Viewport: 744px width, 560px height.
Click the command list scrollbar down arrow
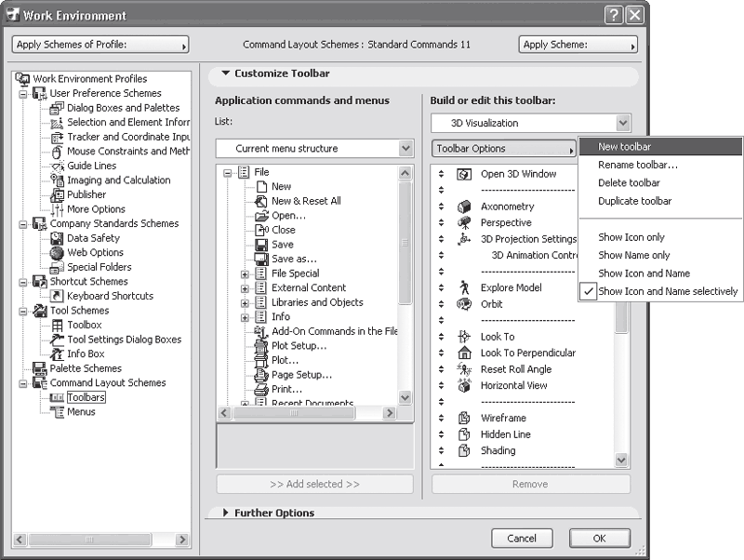click(x=404, y=397)
